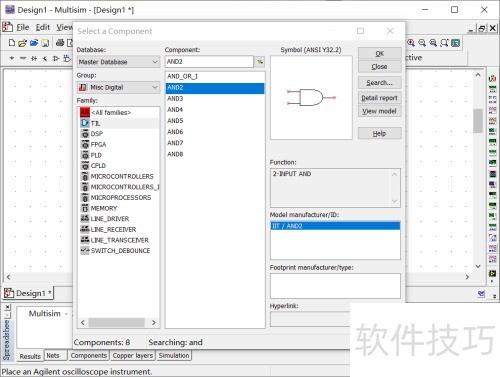
Task: Select the All families entry
Action: point(119,112)
